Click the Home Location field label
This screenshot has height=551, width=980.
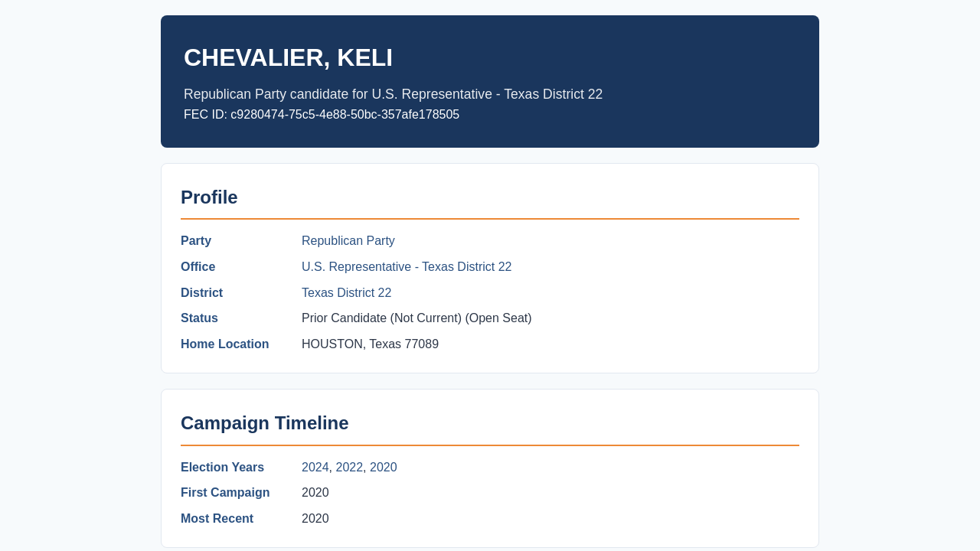pyautogui.click(x=225, y=344)
